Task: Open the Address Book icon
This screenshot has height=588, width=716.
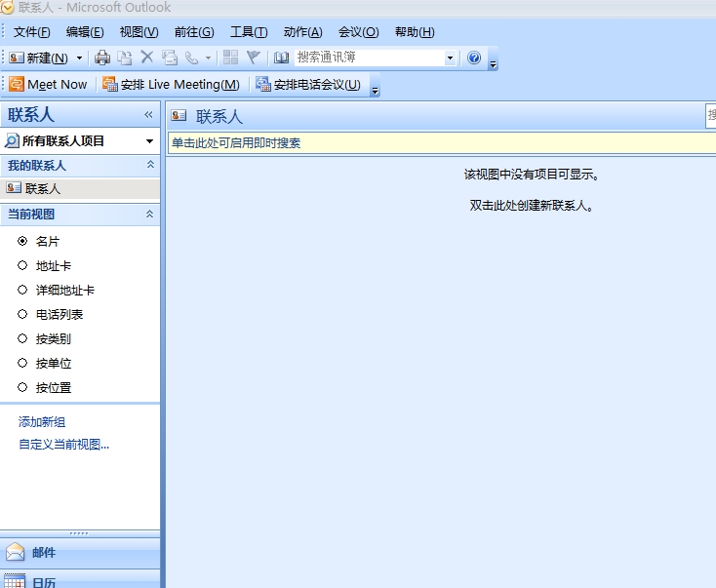Action: [282, 59]
